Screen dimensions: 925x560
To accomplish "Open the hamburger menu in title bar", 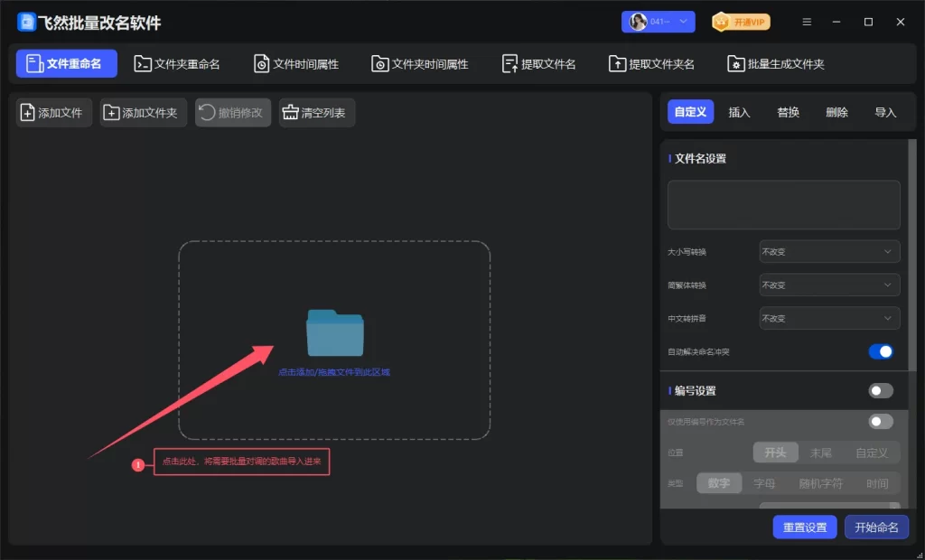I will coord(807,22).
